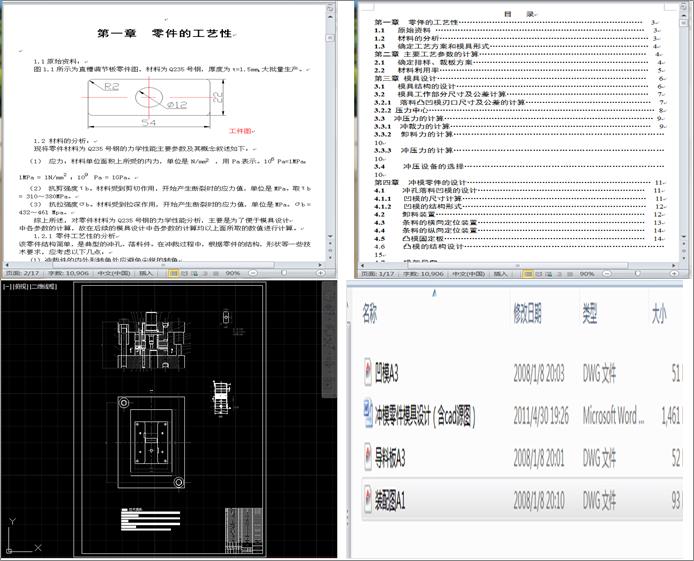Click UCS axis icon in CAD window

pyautogui.click(x=22, y=535)
